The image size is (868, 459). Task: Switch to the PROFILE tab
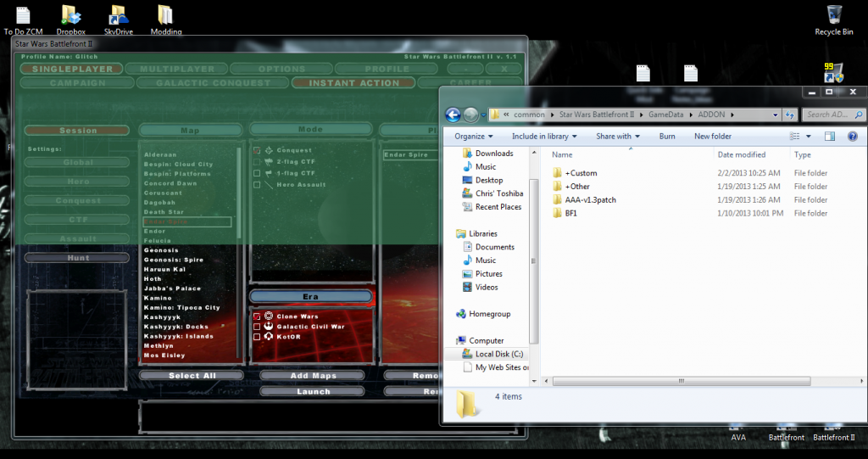coord(387,69)
